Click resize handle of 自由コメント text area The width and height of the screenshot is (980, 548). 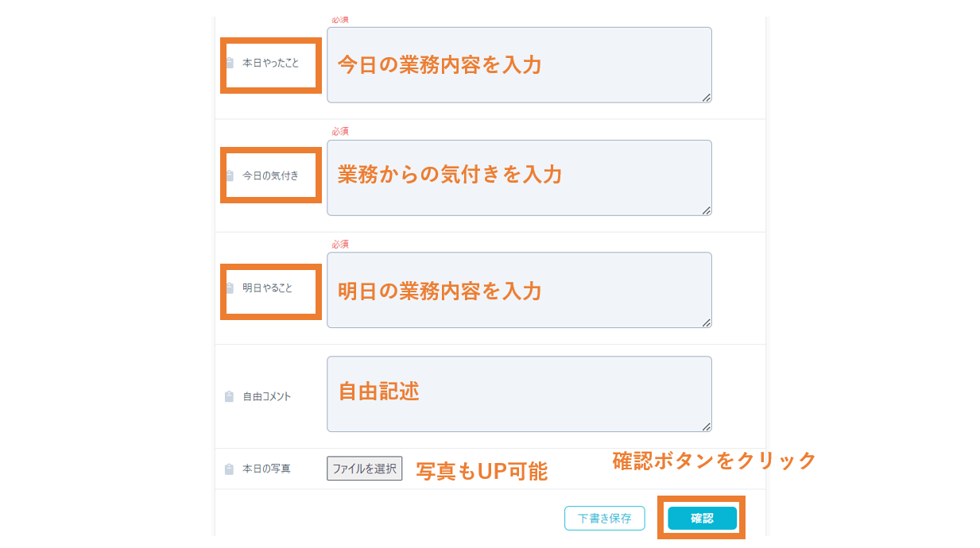point(707,426)
